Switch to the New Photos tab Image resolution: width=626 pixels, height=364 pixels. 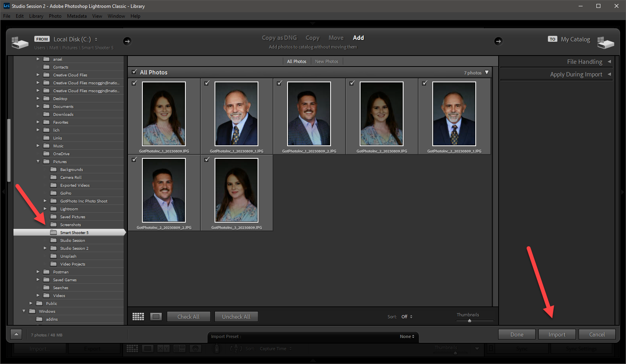tap(327, 61)
